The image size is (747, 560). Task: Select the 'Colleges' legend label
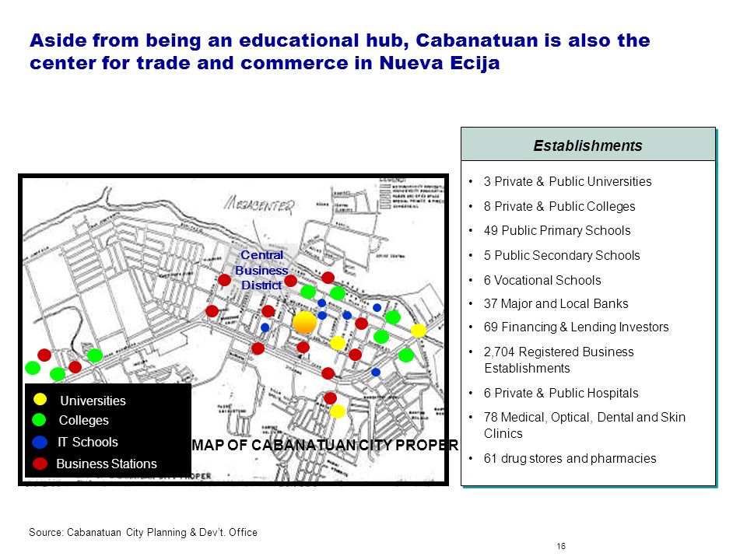[84, 421]
